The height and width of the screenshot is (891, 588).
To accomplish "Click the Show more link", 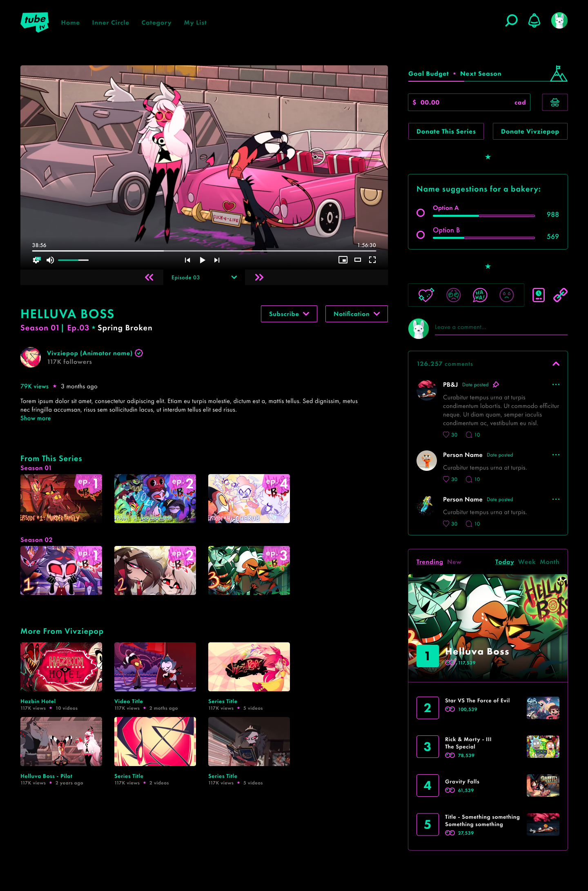I will [36, 418].
